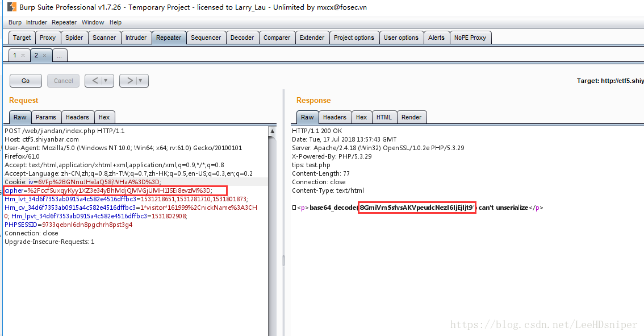Image resolution: width=644 pixels, height=336 pixels.
Task: Open the Repeater menu
Action: 64,22
